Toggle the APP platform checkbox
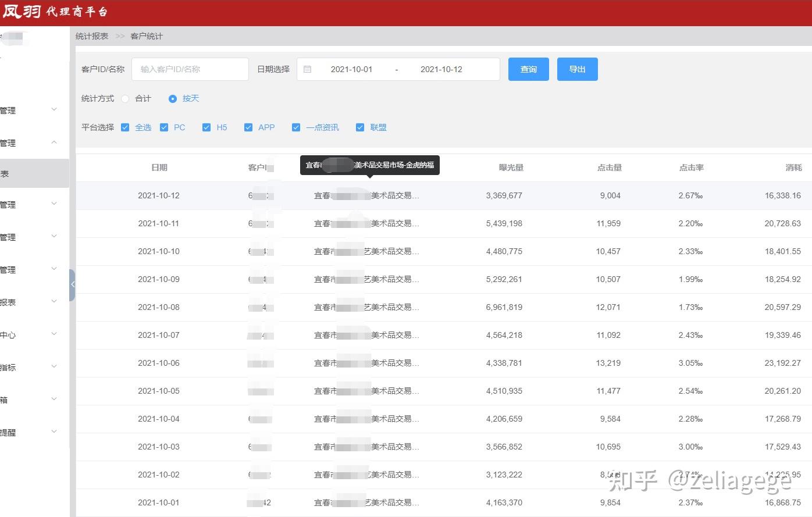The width and height of the screenshot is (812, 517). click(x=248, y=127)
